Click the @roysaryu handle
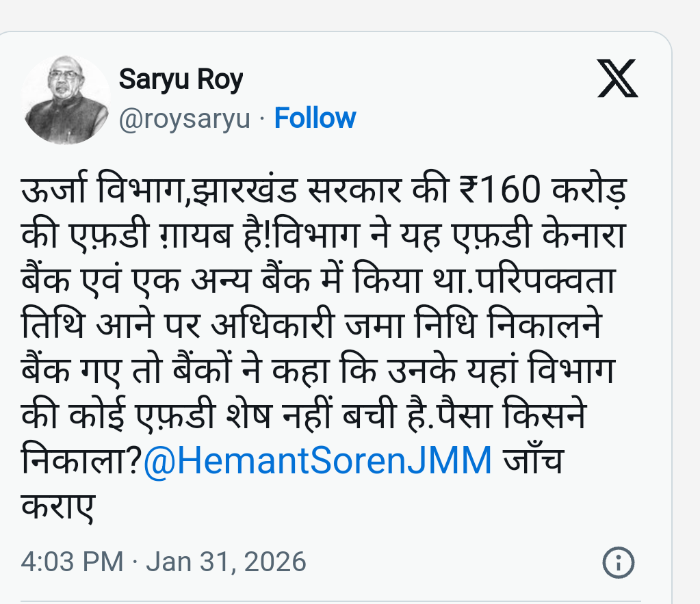This screenshot has width=700, height=604. tap(185, 119)
